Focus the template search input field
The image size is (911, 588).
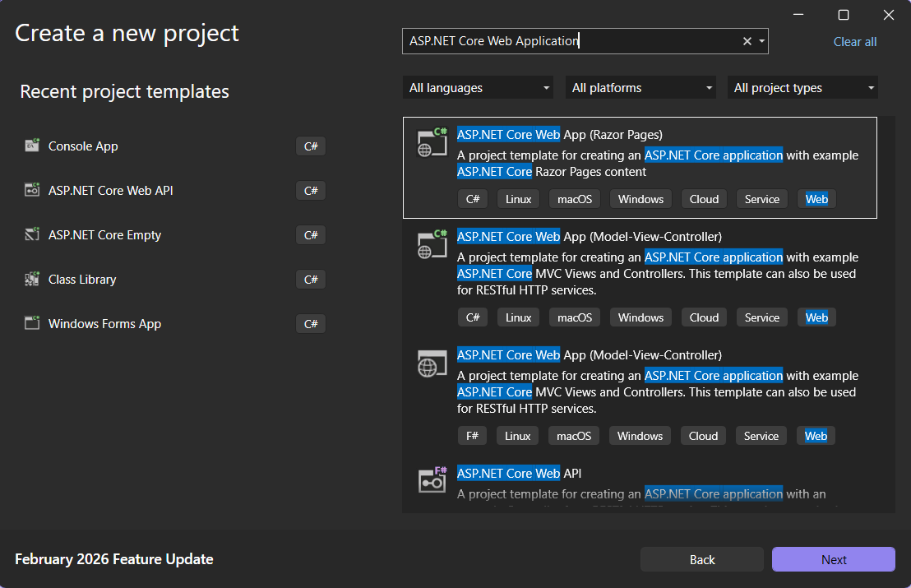(x=567, y=41)
